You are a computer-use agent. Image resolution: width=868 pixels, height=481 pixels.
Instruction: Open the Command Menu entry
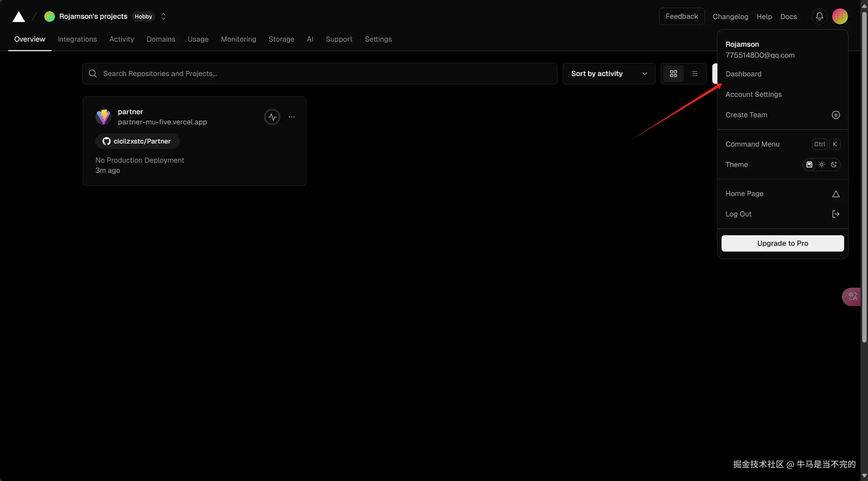point(782,144)
